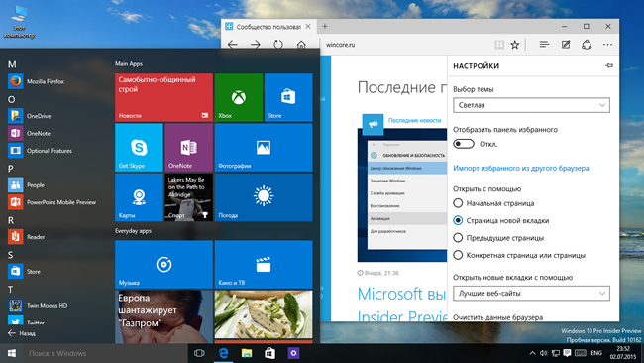
Task: Open taskbar Settings gear app
Action: (293, 353)
